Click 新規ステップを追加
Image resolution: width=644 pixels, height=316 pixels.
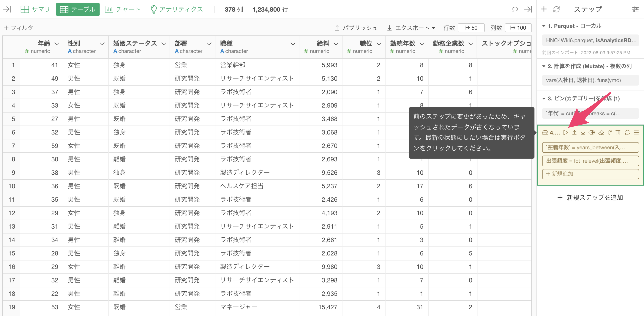590,197
